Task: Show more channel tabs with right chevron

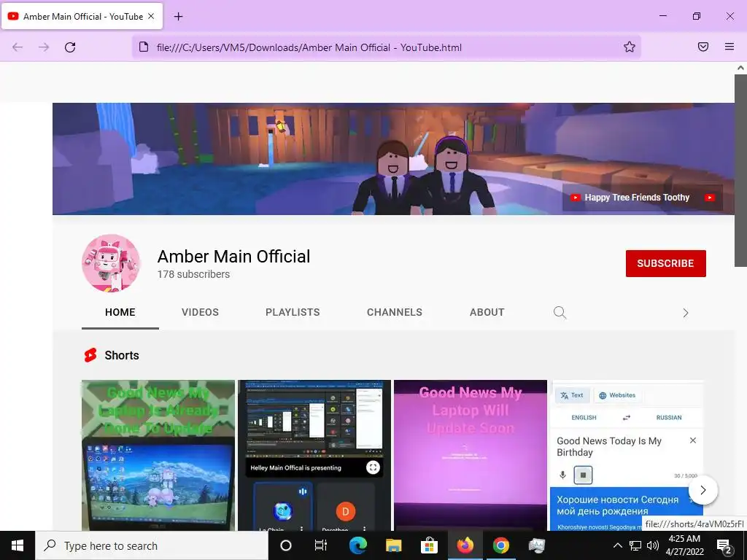Action: [686, 313]
